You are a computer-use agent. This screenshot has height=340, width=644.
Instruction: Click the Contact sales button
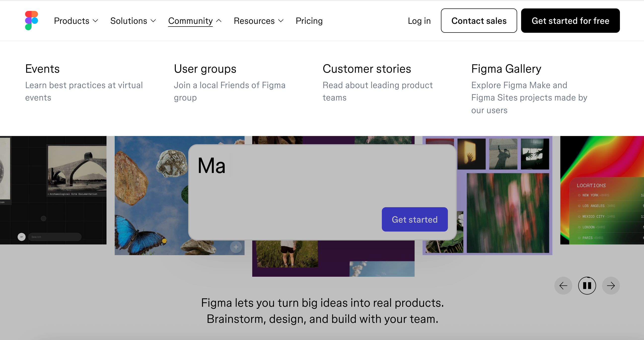479,21
